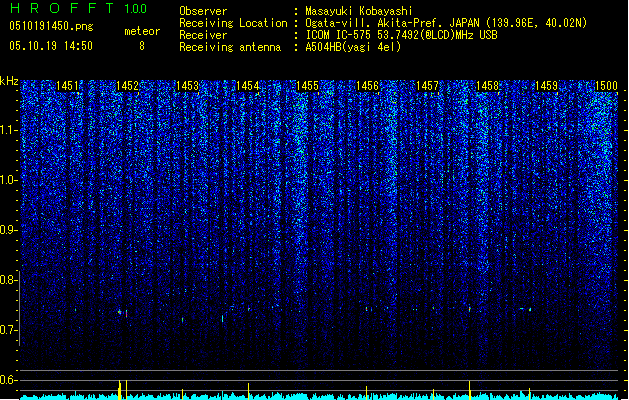
Task: Click the 1452 time marker
Action: coord(127,86)
